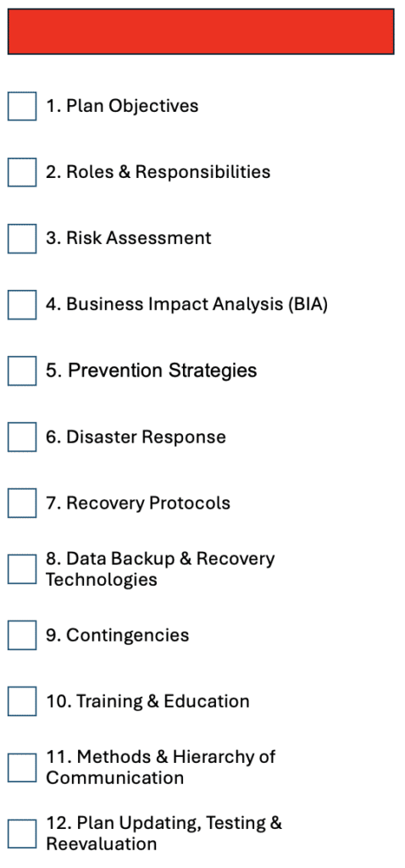Tick the Prevention Strategies checkbox

pyautogui.click(x=22, y=371)
